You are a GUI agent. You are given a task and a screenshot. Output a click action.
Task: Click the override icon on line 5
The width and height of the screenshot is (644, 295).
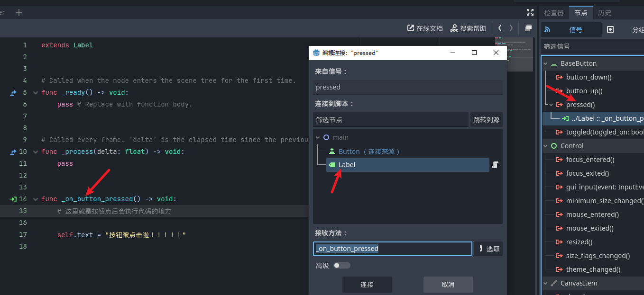pyautogui.click(x=13, y=93)
